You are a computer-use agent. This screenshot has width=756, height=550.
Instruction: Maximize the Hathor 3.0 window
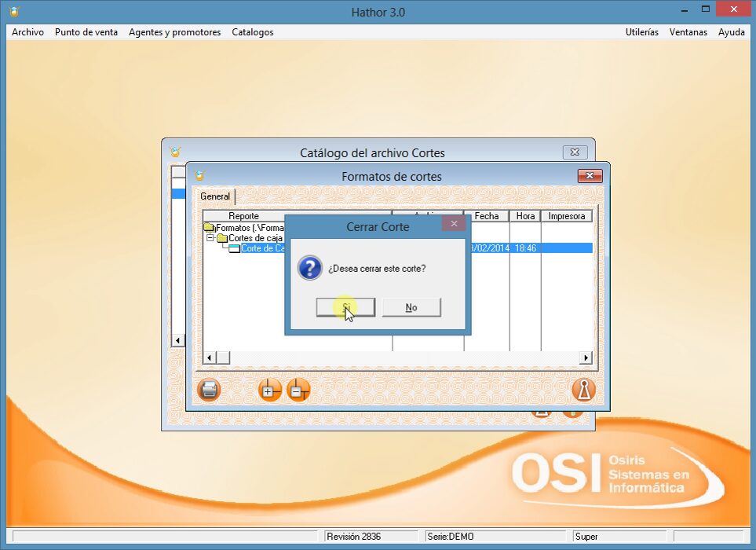[706, 9]
